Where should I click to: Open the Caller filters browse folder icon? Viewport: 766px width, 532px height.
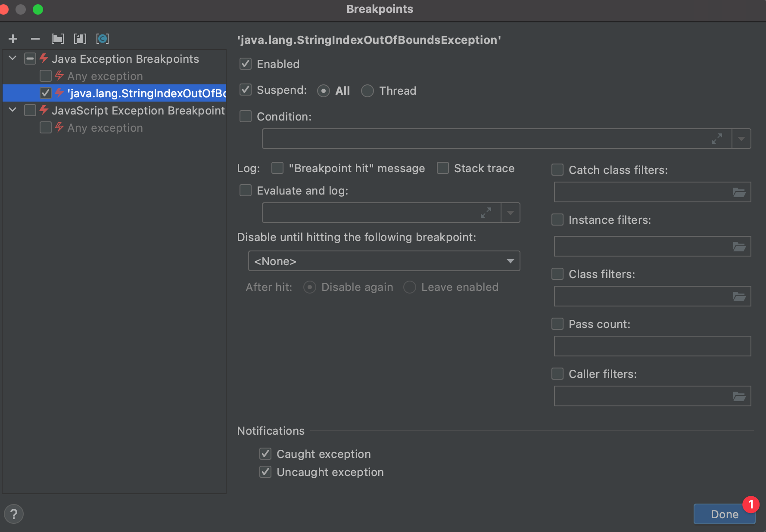[739, 396]
